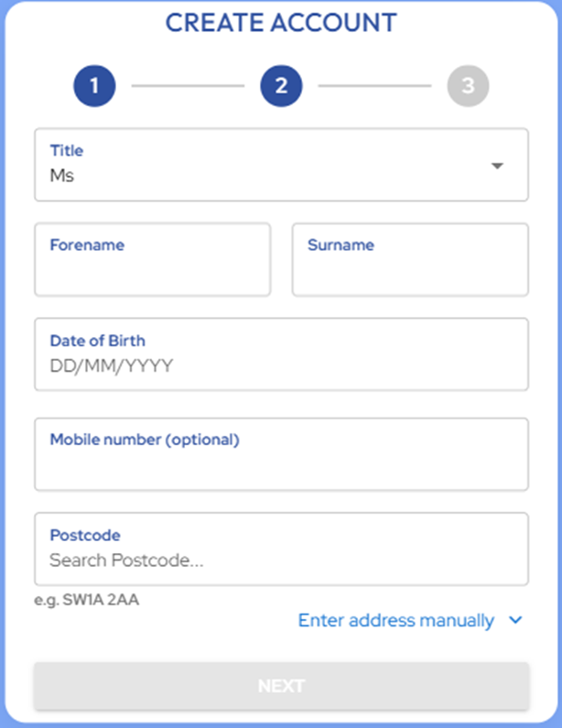Jump to greyed-out step 3 circle
The width and height of the screenshot is (562, 728).
pos(468,86)
